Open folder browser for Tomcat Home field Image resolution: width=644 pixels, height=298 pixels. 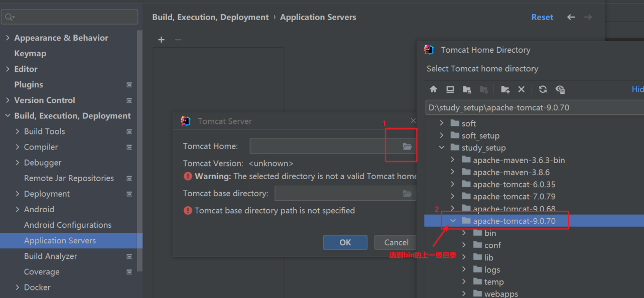[x=407, y=146]
